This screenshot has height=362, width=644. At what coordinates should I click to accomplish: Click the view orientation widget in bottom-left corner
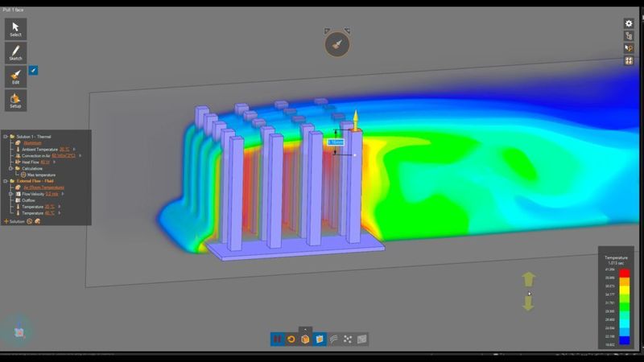[x=19, y=331]
